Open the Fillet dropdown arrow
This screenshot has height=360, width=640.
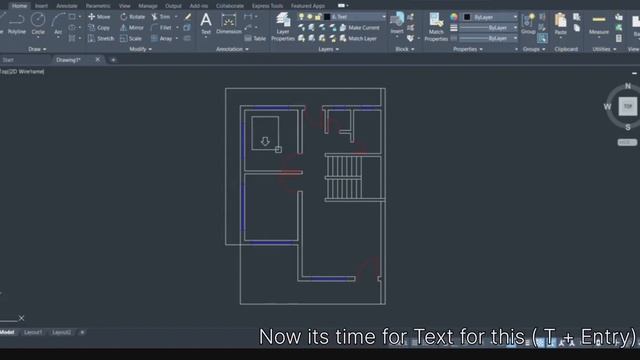[x=177, y=28]
